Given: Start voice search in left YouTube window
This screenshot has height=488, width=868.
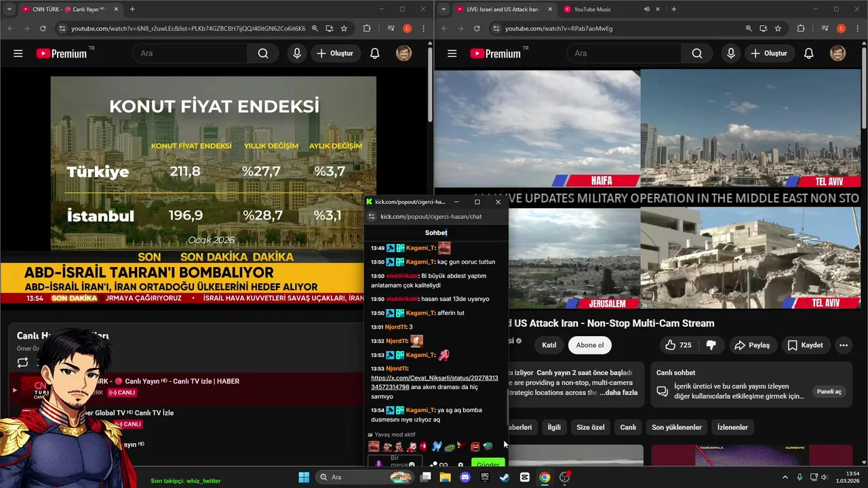Looking at the screenshot, I should pyautogui.click(x=296, y=54).
